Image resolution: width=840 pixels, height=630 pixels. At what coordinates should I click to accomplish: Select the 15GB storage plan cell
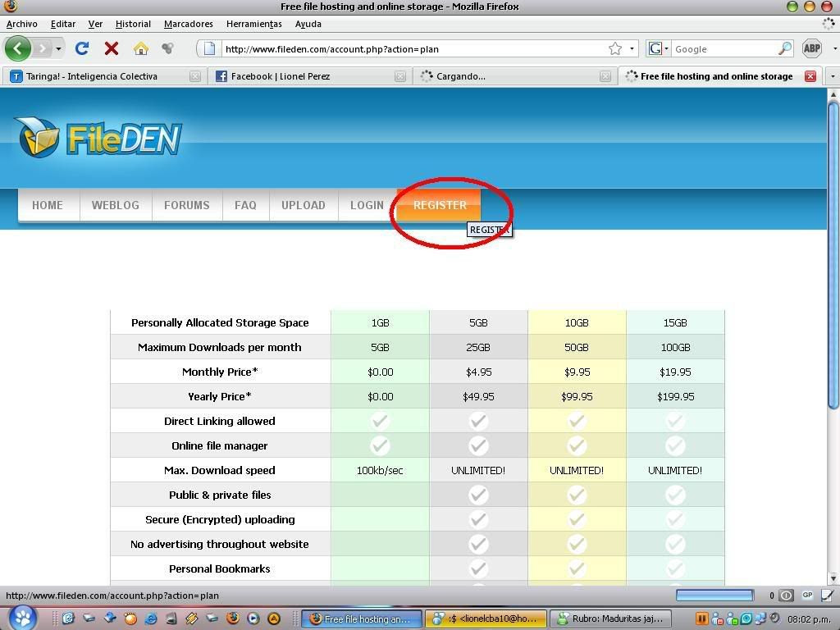point(675,322)
